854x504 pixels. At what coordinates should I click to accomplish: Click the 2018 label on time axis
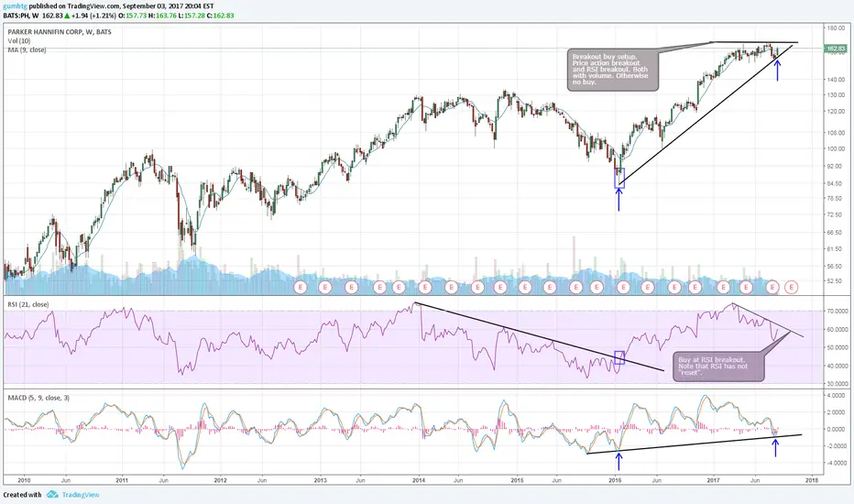(x=812, y=480)
